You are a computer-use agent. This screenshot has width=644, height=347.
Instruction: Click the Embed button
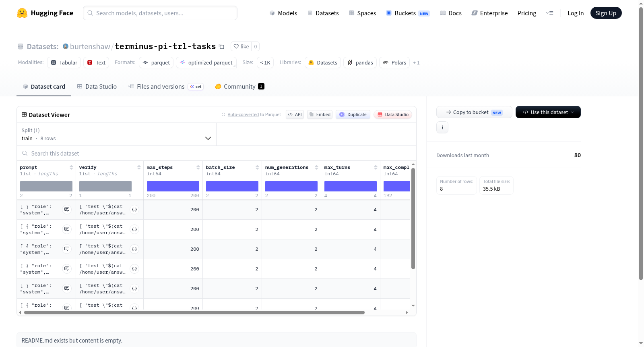click(x=320, y=114)
